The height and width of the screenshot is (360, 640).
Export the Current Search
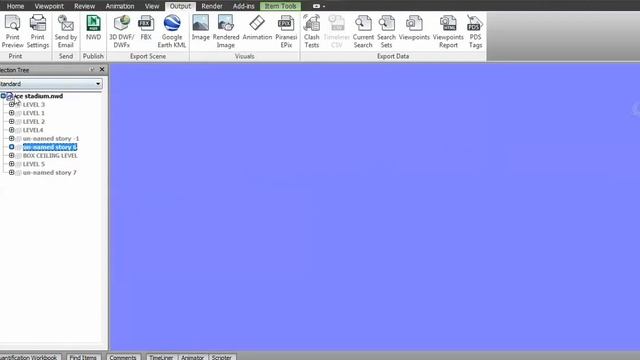(x=363, y=31)
